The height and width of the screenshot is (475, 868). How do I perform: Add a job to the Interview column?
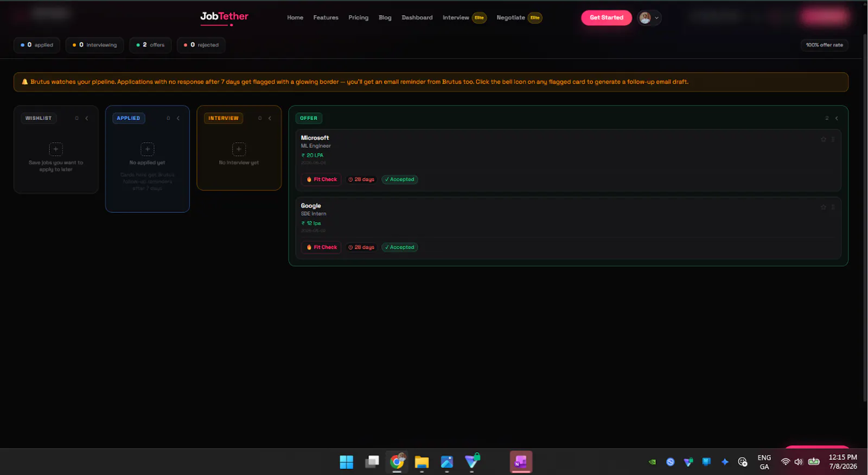pyautogui.click(x=239, y=149)
